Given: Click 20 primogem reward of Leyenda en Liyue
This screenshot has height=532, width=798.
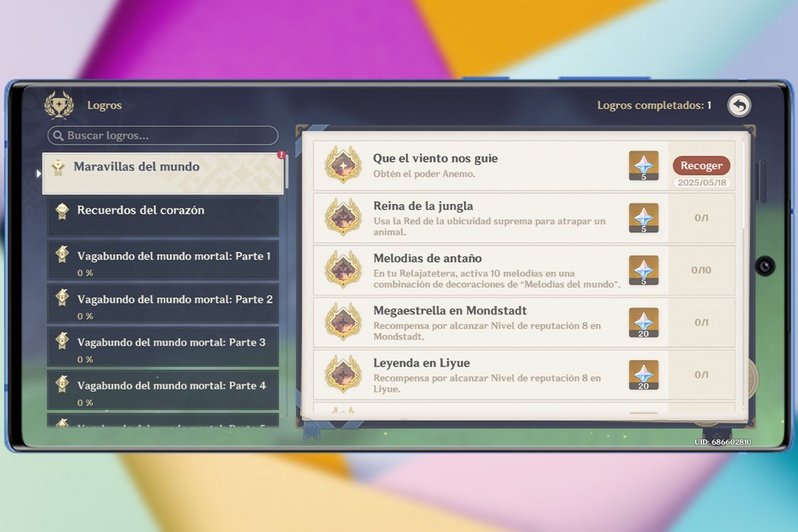Looking at the screenshot, I should point(644,374).
